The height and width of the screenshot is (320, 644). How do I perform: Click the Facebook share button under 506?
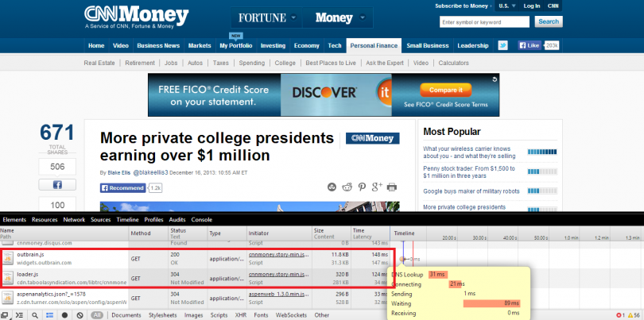(57, 185)
